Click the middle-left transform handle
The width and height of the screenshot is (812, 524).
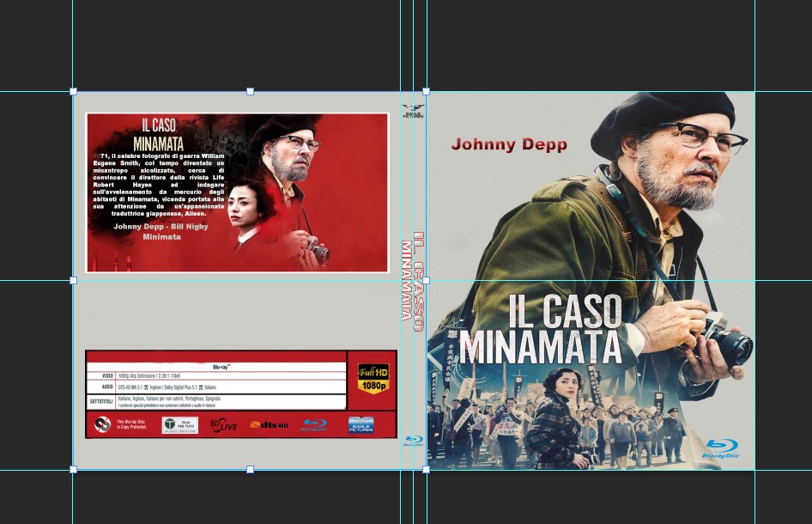[x=73, y=280]
